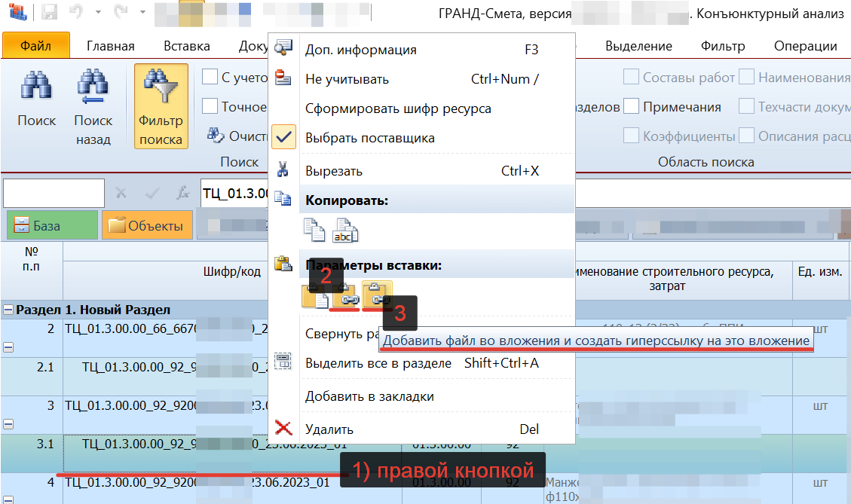Image resolution: width=851 pixels, height=504 pixels.
Task: Click the red X delete icon
Action: click(283, 428)
